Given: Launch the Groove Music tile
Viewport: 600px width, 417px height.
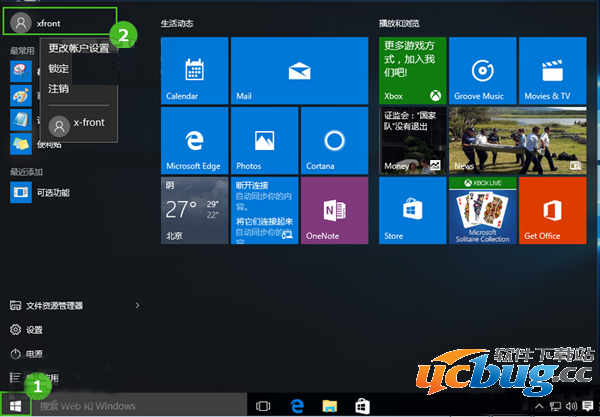Looking at the screenshot, I should (x=483, y=70).
